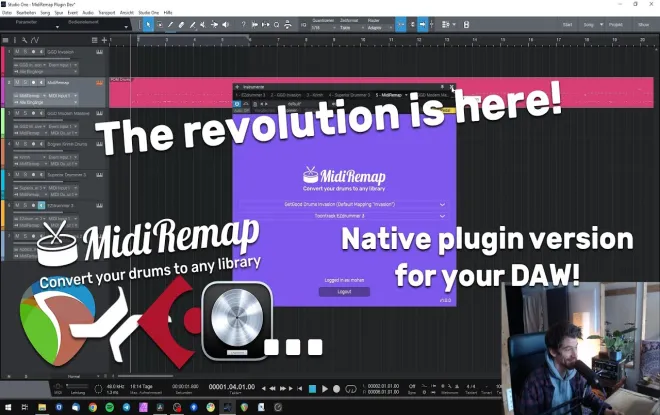
Task: Click horizontal arrangement scrollbar
Action: click(145, 376)
